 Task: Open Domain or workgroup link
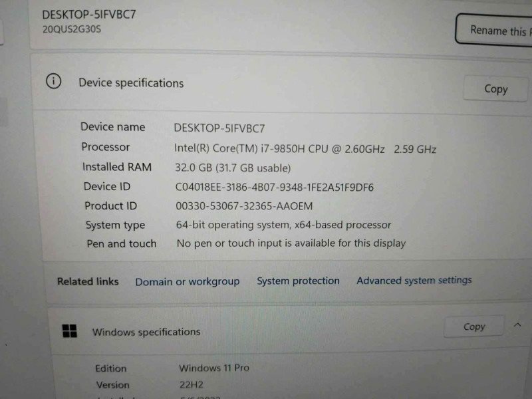click(x=188, y=281)
